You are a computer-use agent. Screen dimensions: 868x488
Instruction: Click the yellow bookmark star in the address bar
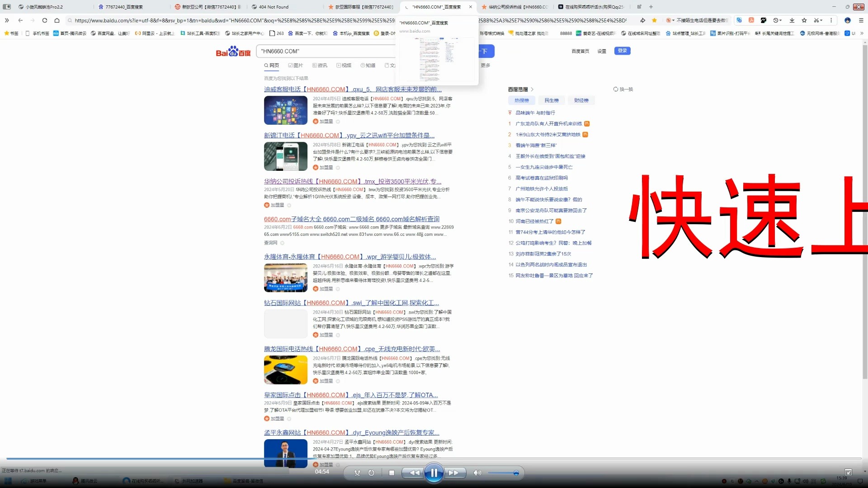[654, 20]
